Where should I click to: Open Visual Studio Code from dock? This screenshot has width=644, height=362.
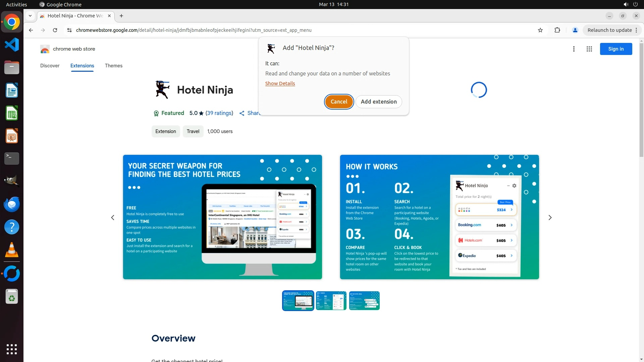click(12, 45)
